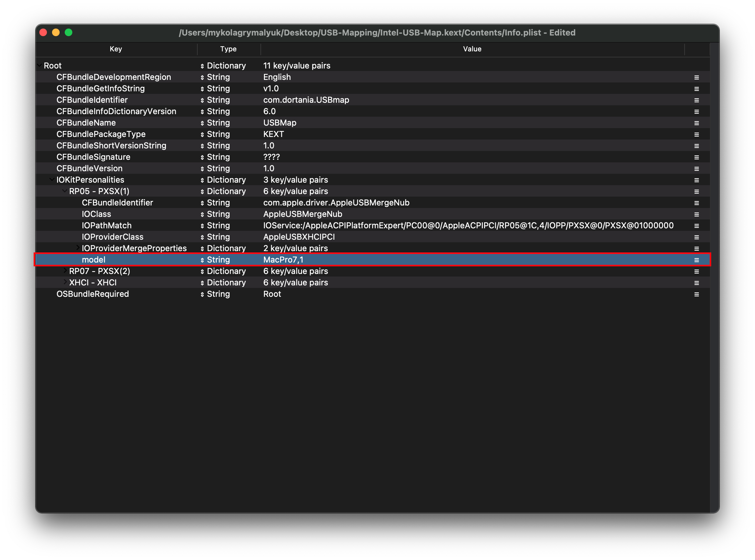Click the row menu icon for model row
755x560 pixels.
coord(696,260)
